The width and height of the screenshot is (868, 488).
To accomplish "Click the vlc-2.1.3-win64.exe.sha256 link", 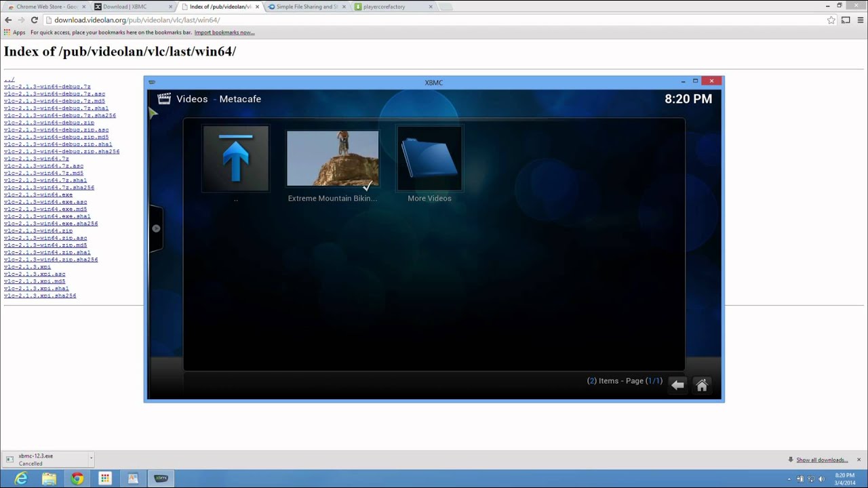I will (51, 224).
